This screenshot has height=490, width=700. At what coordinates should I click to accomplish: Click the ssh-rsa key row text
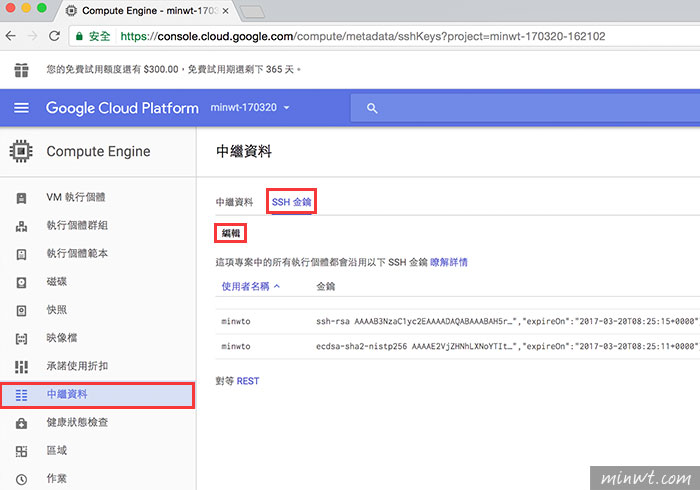pyautogui.click(x=507, y=321)
